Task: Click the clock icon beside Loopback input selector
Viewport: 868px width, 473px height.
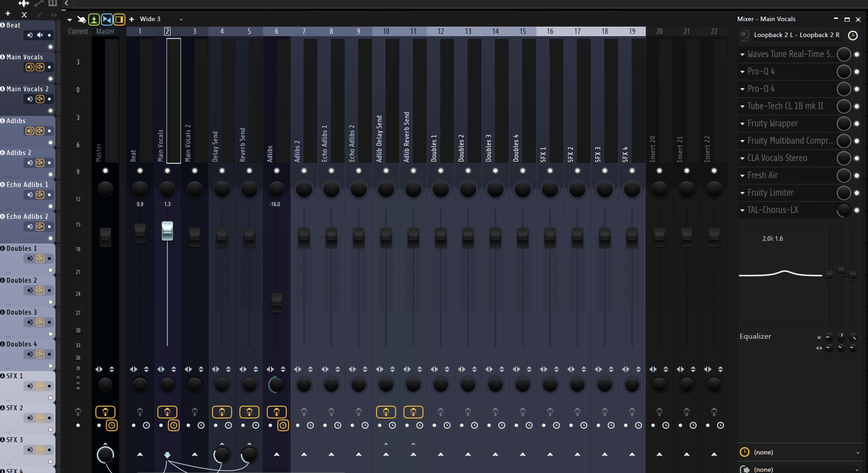Action: coord(853,35)
